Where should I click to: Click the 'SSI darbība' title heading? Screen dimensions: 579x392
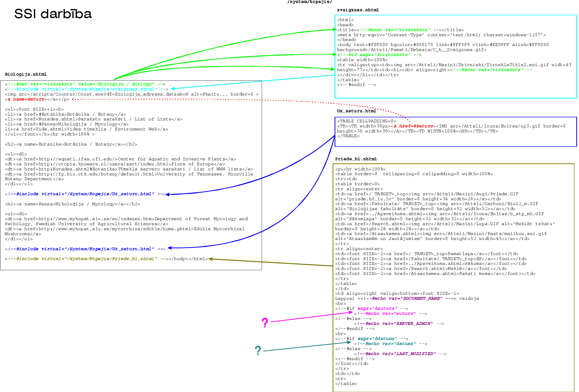coord(53,14)
